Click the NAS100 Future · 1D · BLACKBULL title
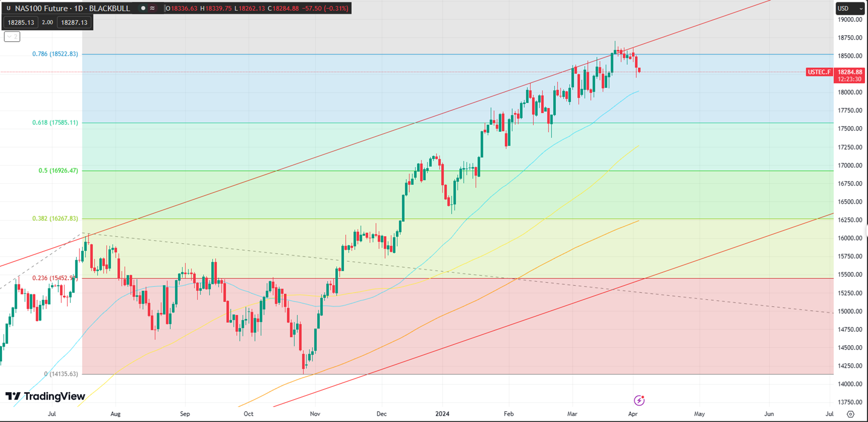Screen dimensions: 868x422 point(72,8)
